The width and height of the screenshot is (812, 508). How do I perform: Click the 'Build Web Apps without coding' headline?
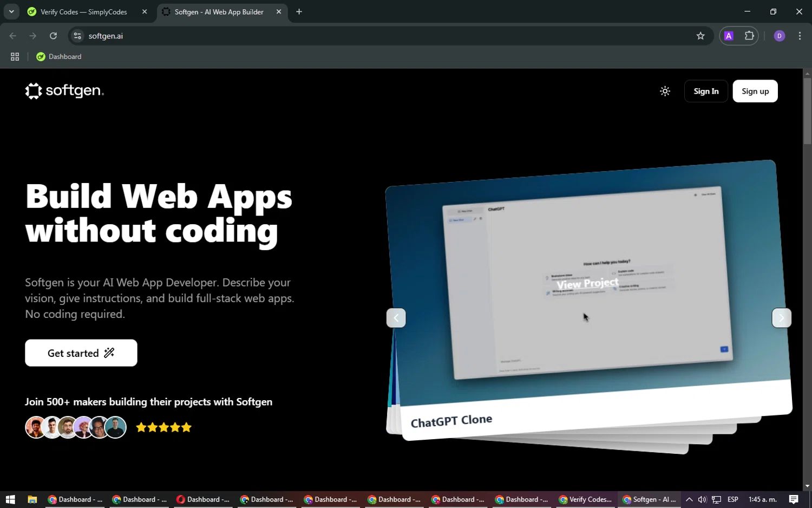pyautogui.click(x=159, y=214)
